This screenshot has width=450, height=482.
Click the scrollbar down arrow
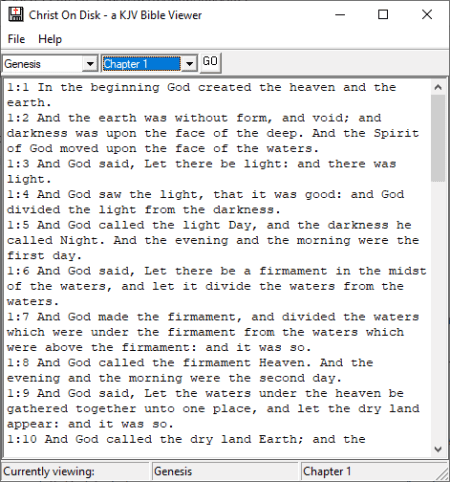(x=438, y=449)
